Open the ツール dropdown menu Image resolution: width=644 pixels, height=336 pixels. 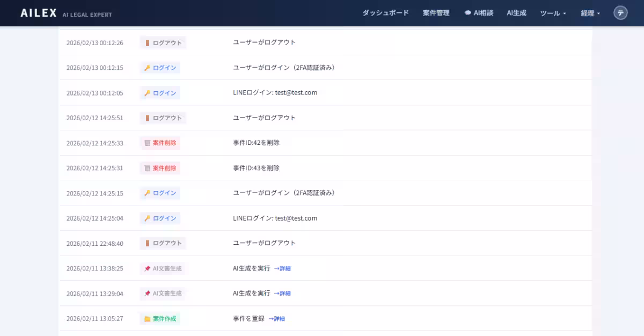[553, 13]
